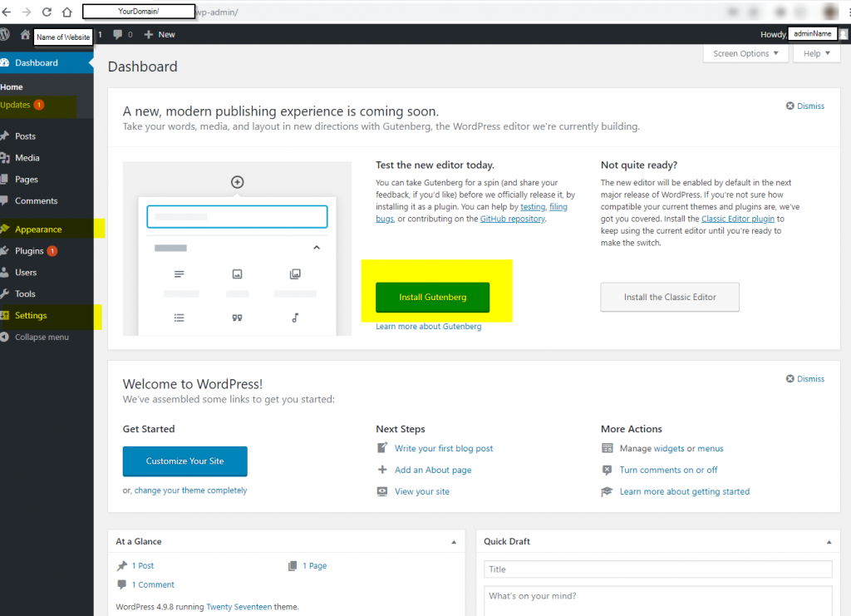Collapse the admin sidebar menu

click(x=41, y=338)
